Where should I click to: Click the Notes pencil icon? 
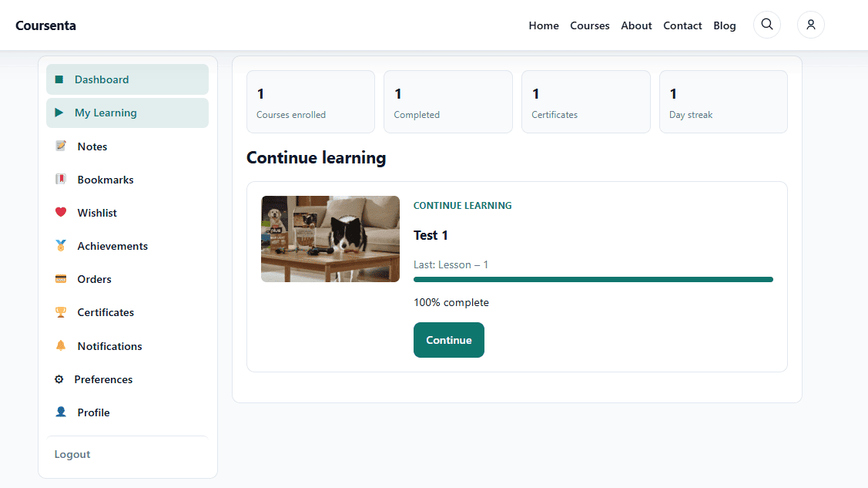pyautogui.click(x=61, y=146)
